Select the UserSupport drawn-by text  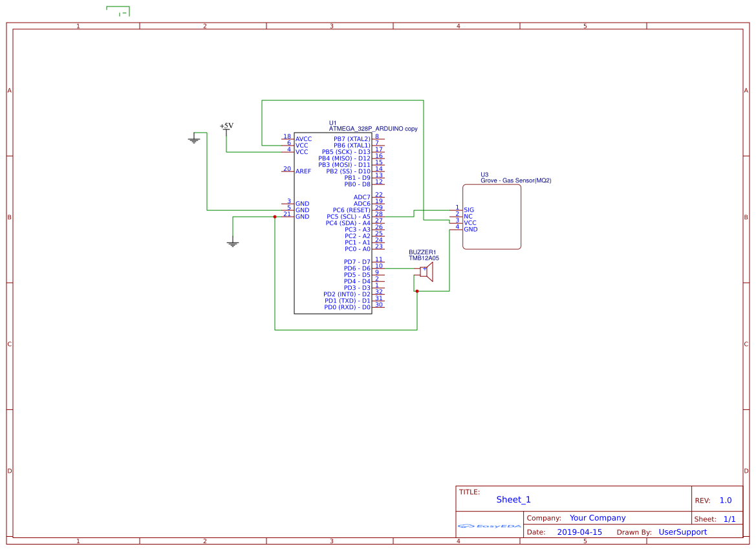click(x=683, y=532)
